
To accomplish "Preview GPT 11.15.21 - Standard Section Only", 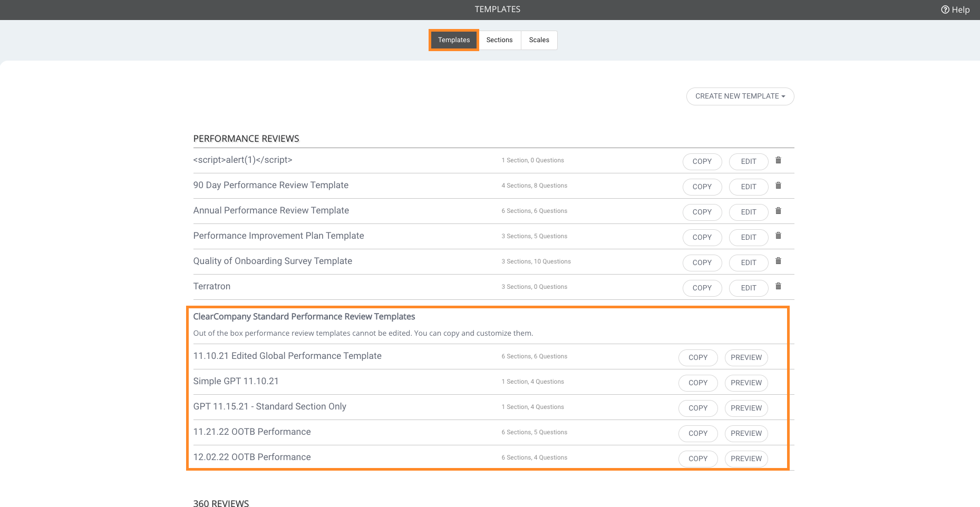I will pyautogui.click(x=746, y=408).
